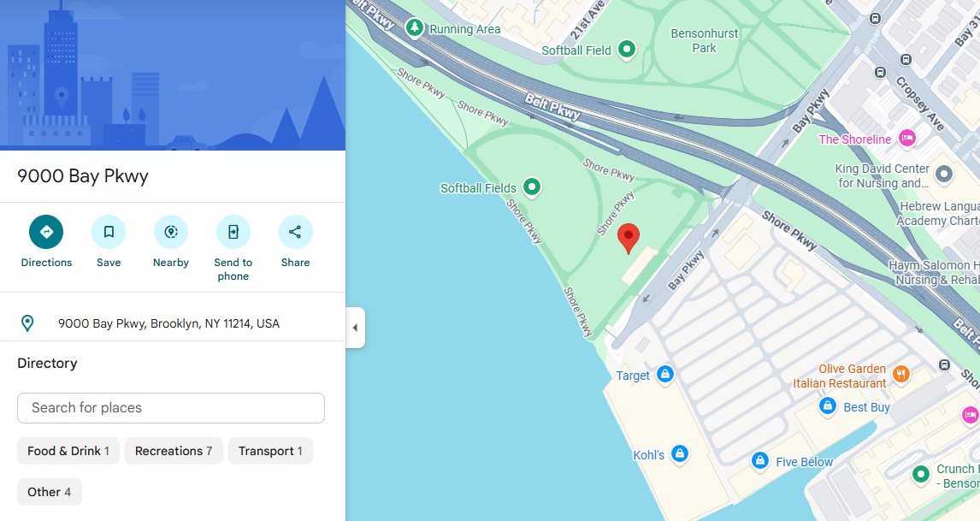Copy the 9000 Bay Pkwy address line
The image size is (980, 521).
coord(168,323)
